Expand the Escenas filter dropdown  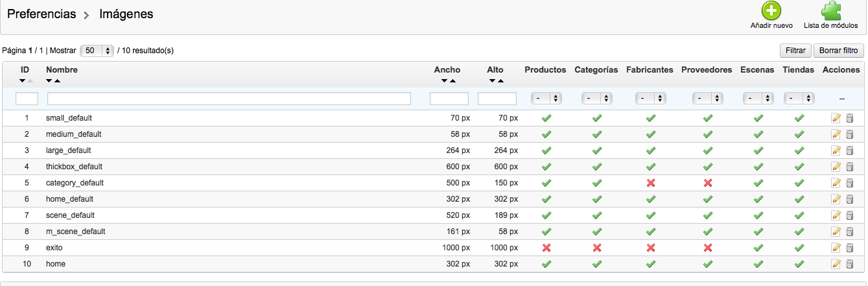(758, 99)
